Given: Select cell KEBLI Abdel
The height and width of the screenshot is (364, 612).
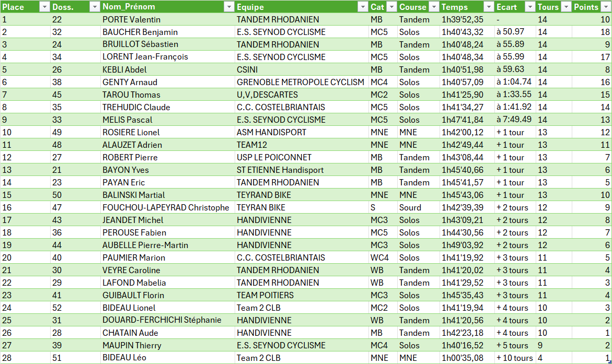Looking at the screenshot, I should coord(167,69).
